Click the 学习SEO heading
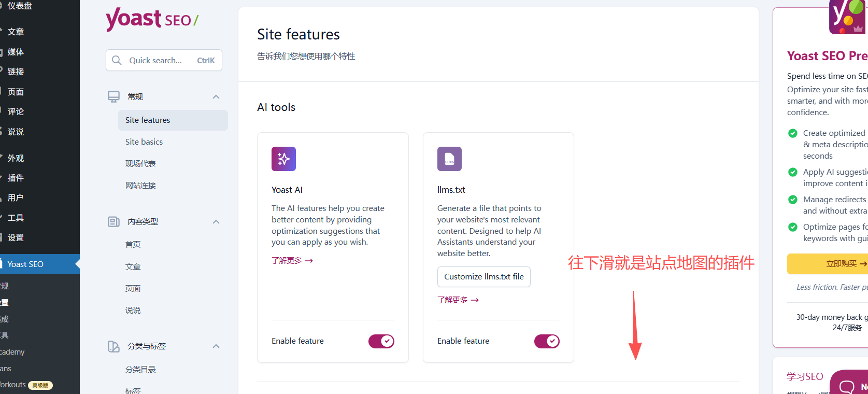 [805, 377]
